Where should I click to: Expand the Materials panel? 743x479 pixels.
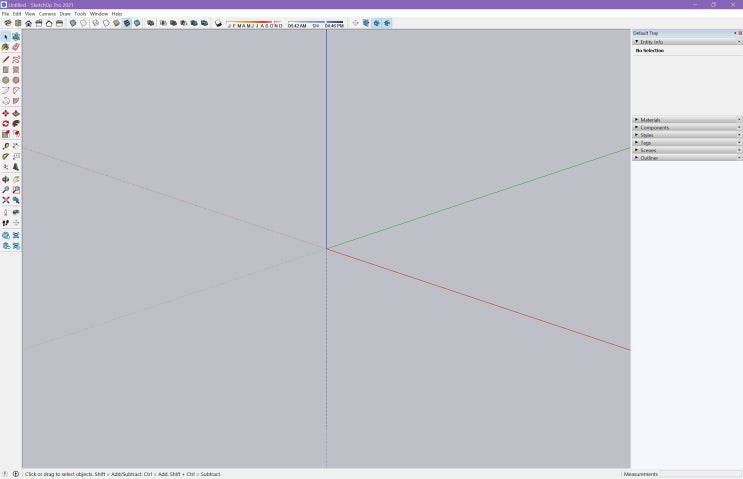pos(687,120)
